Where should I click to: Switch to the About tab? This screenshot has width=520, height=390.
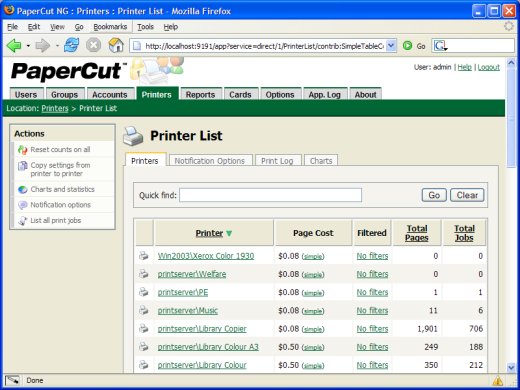(366, 95)
